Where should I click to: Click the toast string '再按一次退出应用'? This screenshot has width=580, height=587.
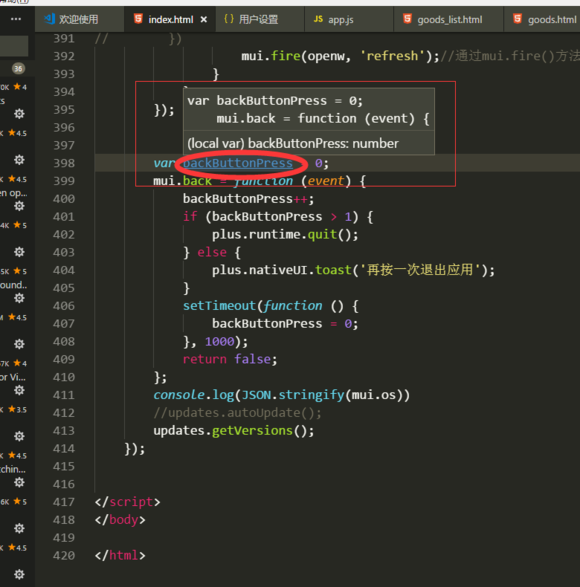click(419, 270)
